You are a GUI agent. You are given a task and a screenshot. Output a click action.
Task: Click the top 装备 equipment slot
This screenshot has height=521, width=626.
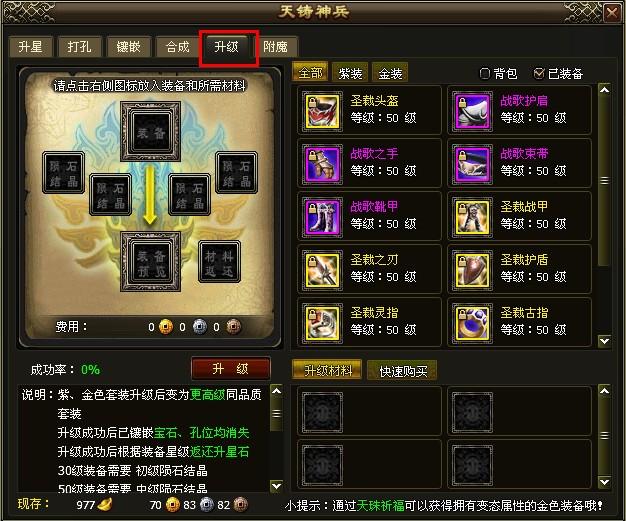(151, 132)
